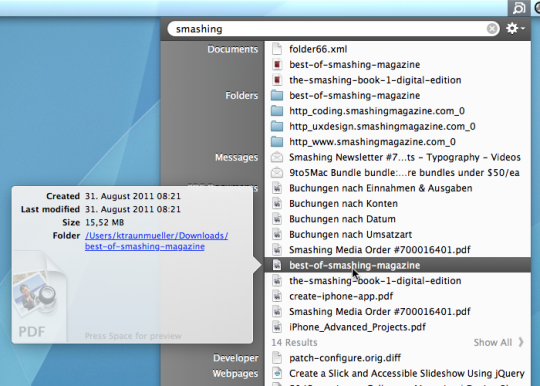Screen dimensions: 540x386
Task: Click PDF icon for create-iphone-app.pdf
Action: 277,296
